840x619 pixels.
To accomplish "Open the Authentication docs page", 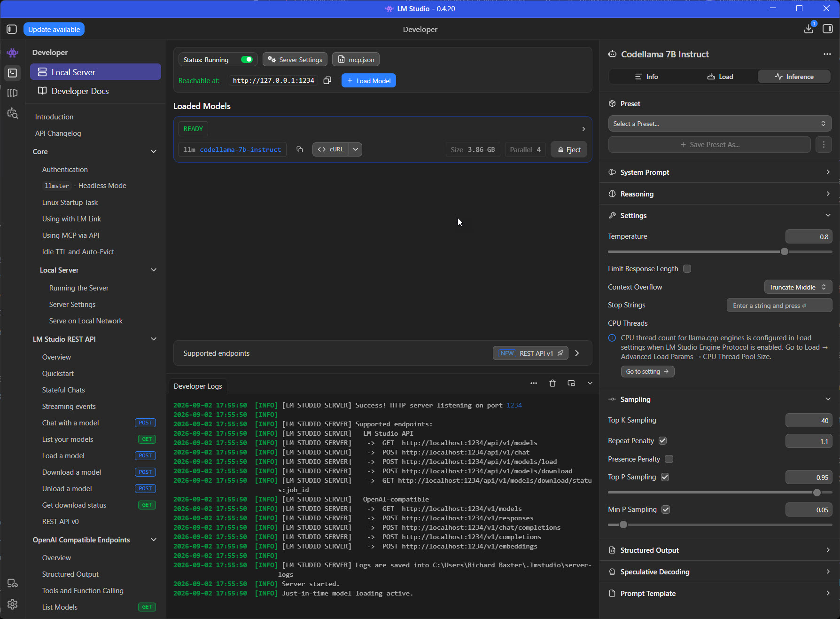I will tap(65, 169).
